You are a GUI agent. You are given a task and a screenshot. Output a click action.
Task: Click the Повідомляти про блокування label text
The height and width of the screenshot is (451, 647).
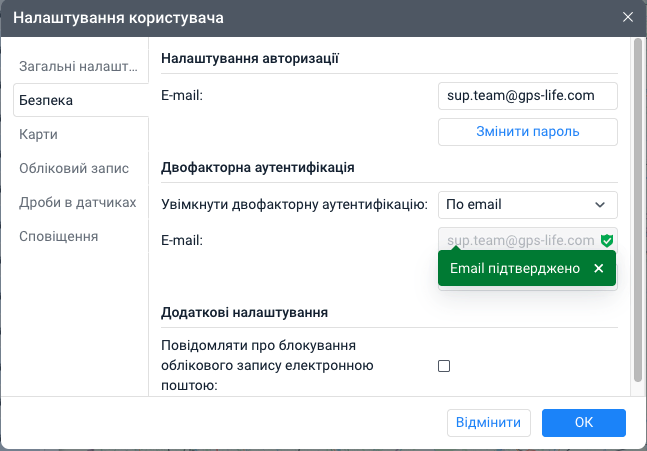point(267,365)
